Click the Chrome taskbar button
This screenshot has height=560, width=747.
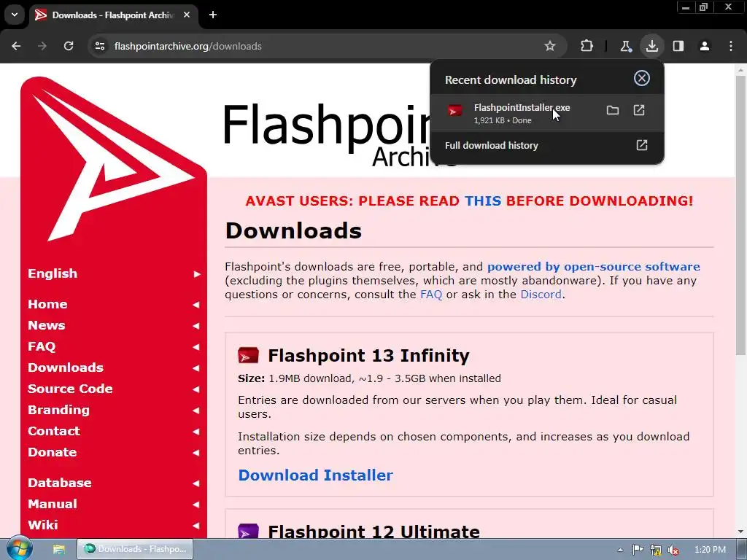tap(135, 549)
